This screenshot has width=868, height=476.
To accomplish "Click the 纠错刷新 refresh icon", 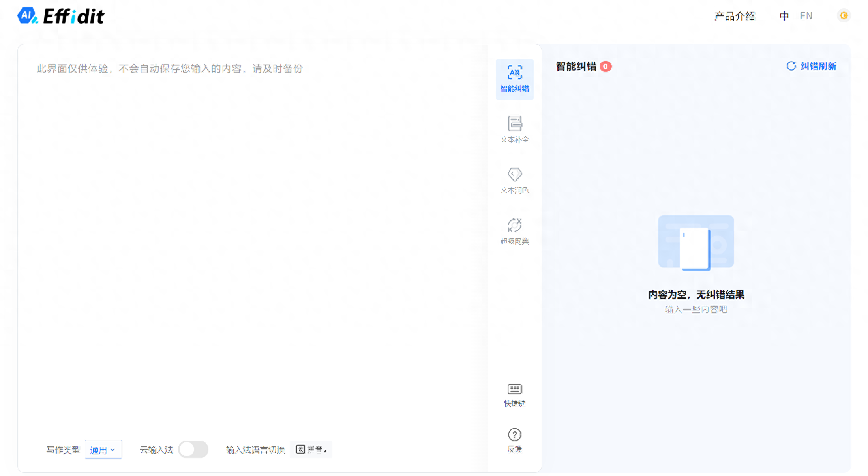I will click(x=791, y=66).
